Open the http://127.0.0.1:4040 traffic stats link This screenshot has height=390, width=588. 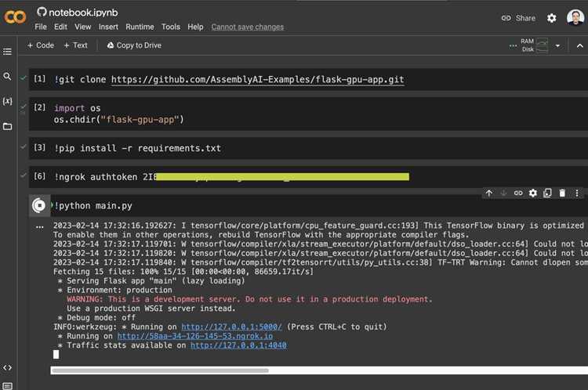[238, 345]
